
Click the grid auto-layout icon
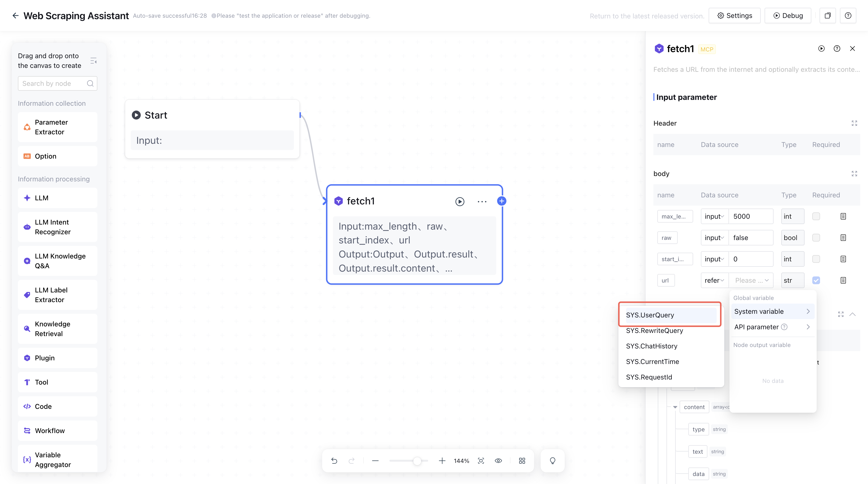(x=522, y=461)
